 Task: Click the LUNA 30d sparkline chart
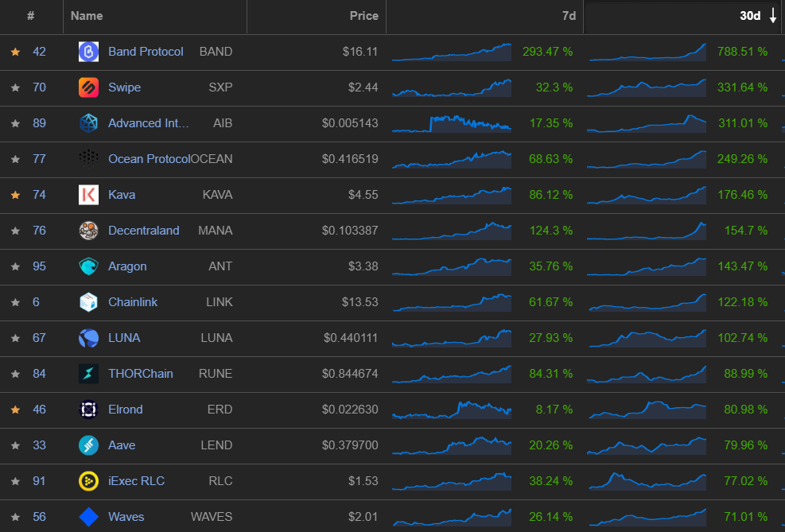click(647, 338)
